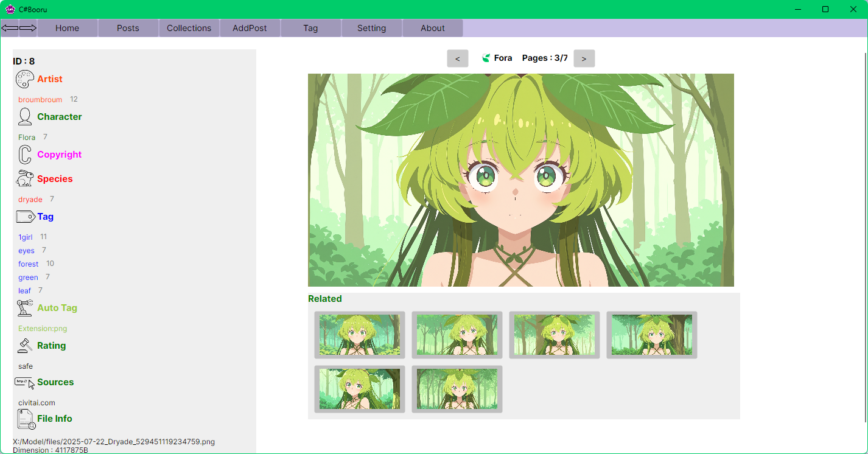Click the ID : 8 label

[x=24, y=61]
